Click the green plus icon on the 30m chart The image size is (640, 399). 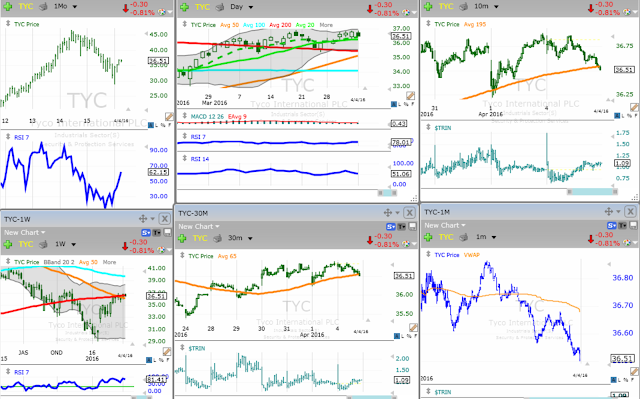[x=182, y=238]
